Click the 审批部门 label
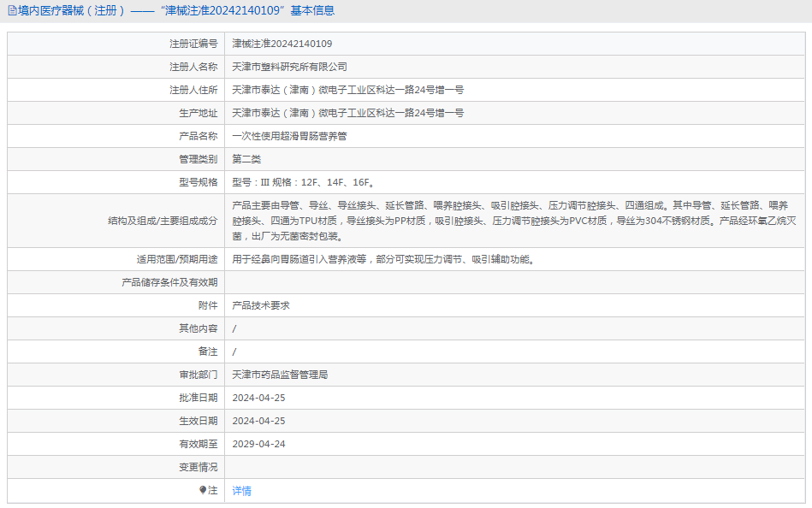 pyautogui.click(x=199, y=375)
